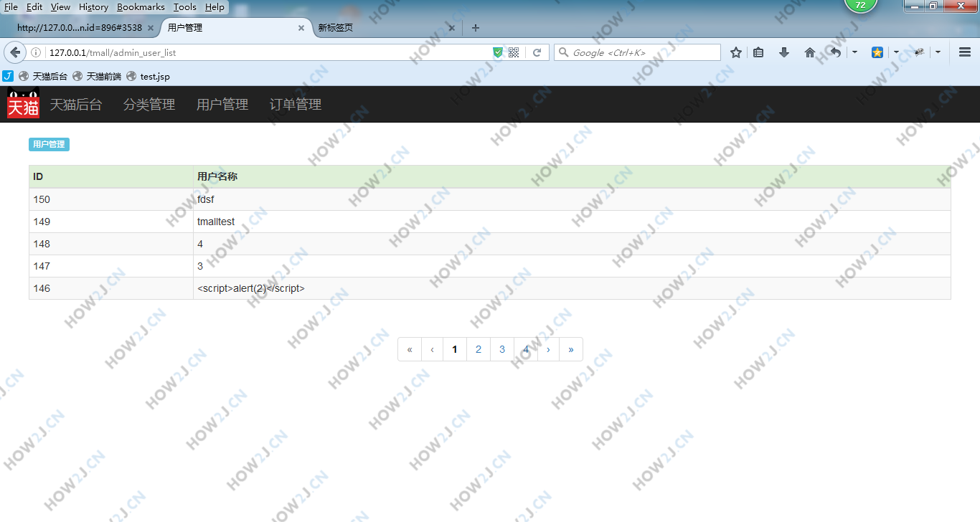
Task: Click the browser back arrow button
Action: pyautogui.click(x=15, y=52)
